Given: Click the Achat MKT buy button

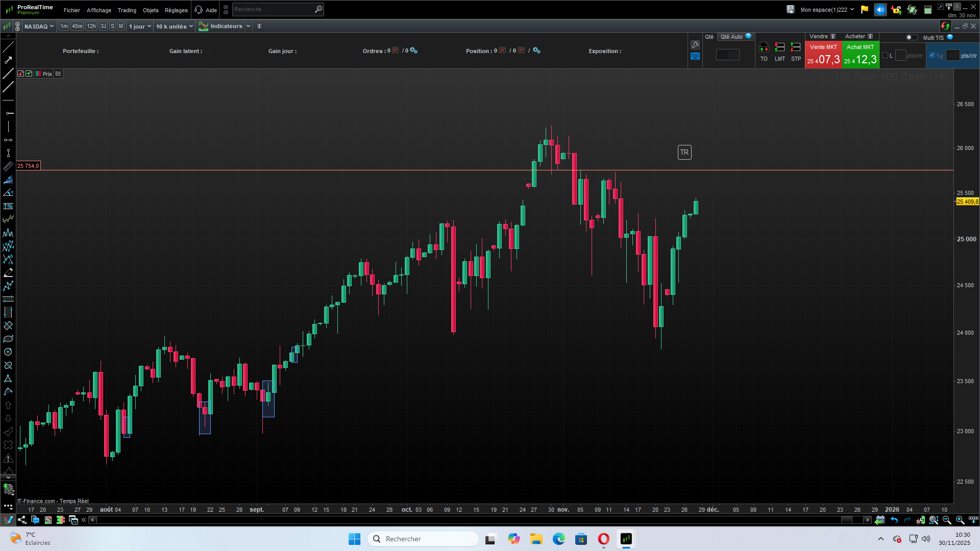Looking at the screenshot, I should coord(861,55).
